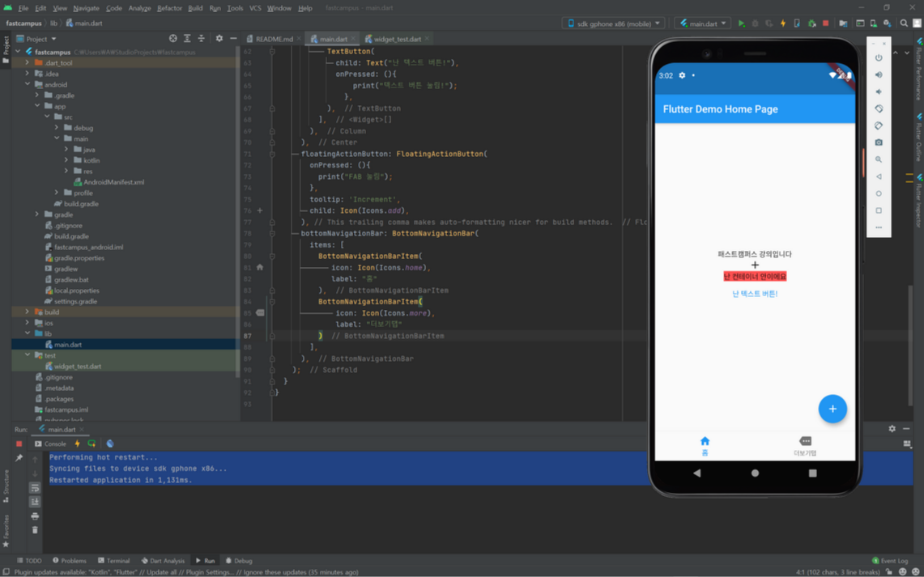Open Search Everywhere magnifier
Screen dimensions: 924x577
click(904, 23)
